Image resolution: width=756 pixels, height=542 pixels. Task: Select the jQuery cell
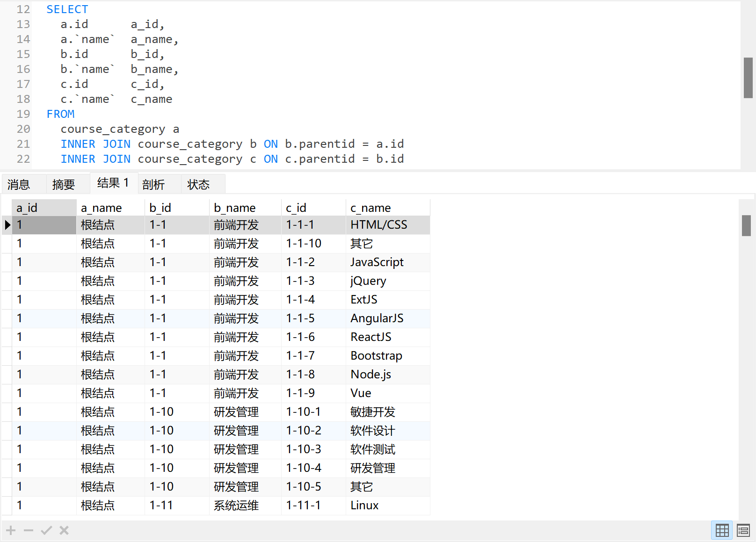pyautogui.click(x=388, y=281)
